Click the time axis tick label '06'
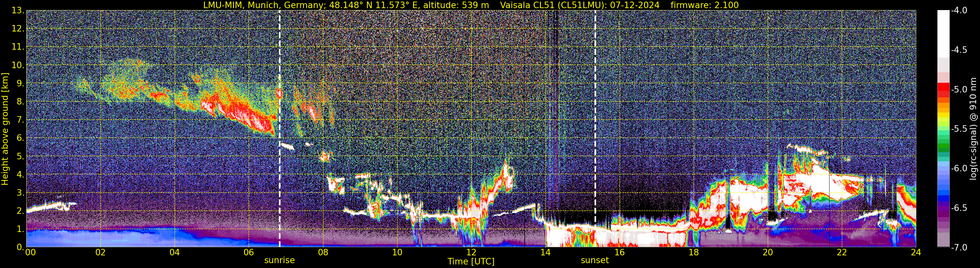Viewport: 980px width, 268px height. [248, 253]
